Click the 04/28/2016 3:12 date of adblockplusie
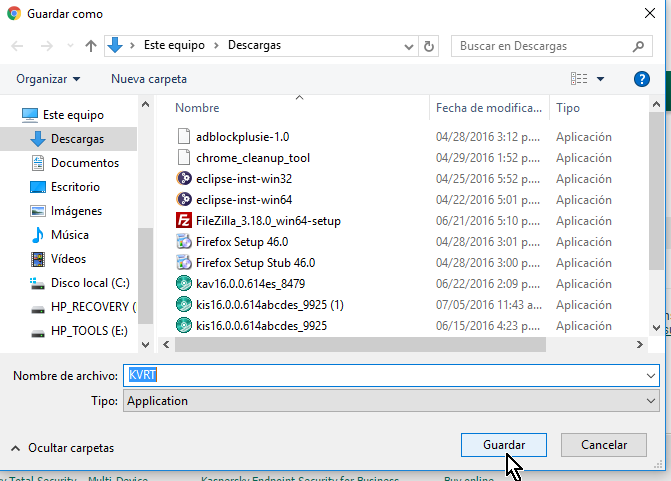Viewport: 671px width, 481px height. pos(488,137)
